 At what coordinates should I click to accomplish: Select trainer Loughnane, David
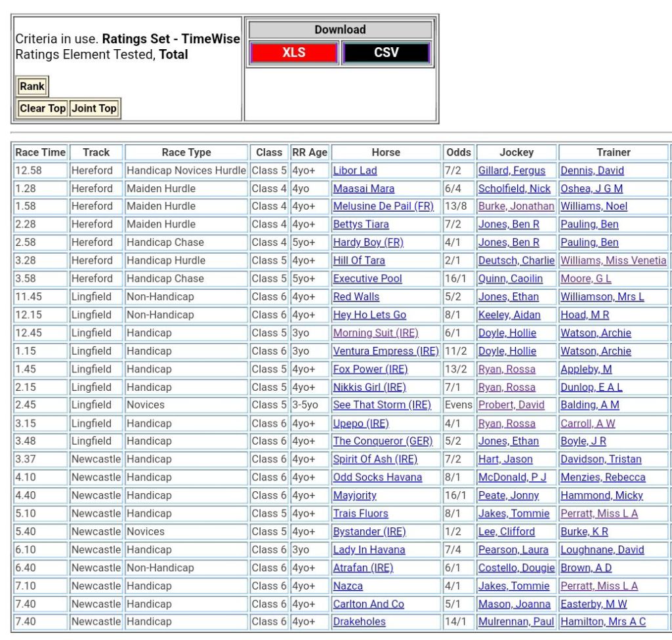(602, 550)
